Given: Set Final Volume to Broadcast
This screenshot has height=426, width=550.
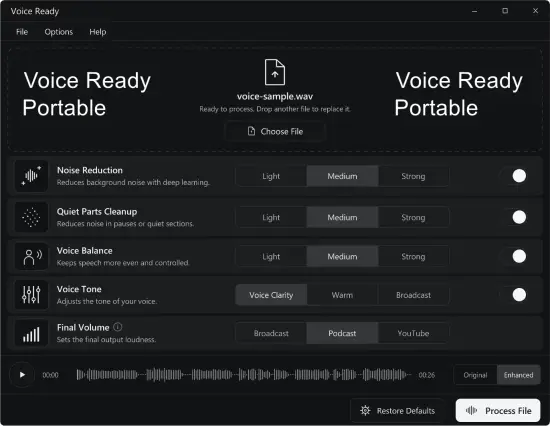Looking at the screenshot, I should pos(271,333).
